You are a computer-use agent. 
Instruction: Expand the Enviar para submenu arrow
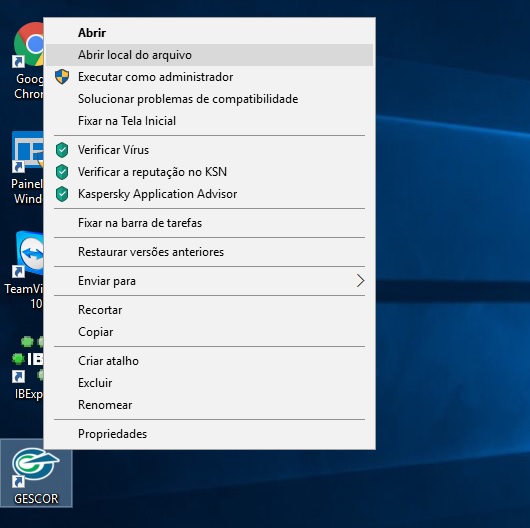tap(360, 281)
